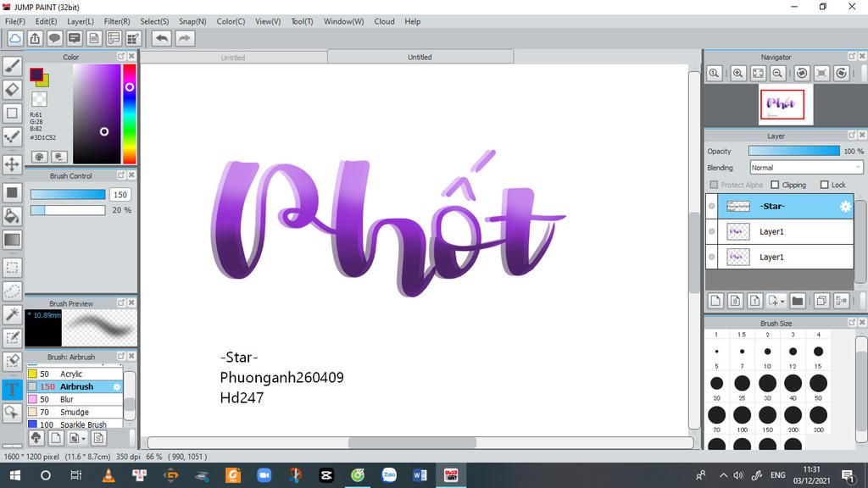Click the export/share icon in top toolbar
The width and height of the screenshot is (868, 488).
(35, 38)
